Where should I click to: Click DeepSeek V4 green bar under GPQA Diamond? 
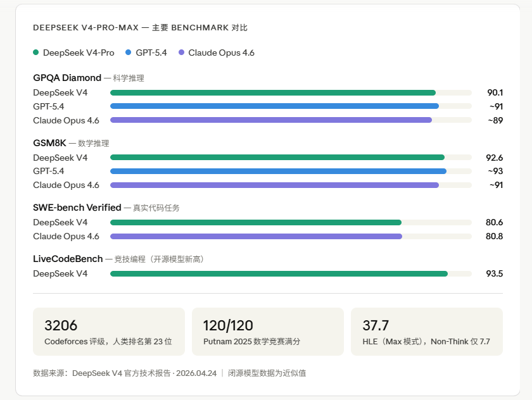(x=273, y=92)
